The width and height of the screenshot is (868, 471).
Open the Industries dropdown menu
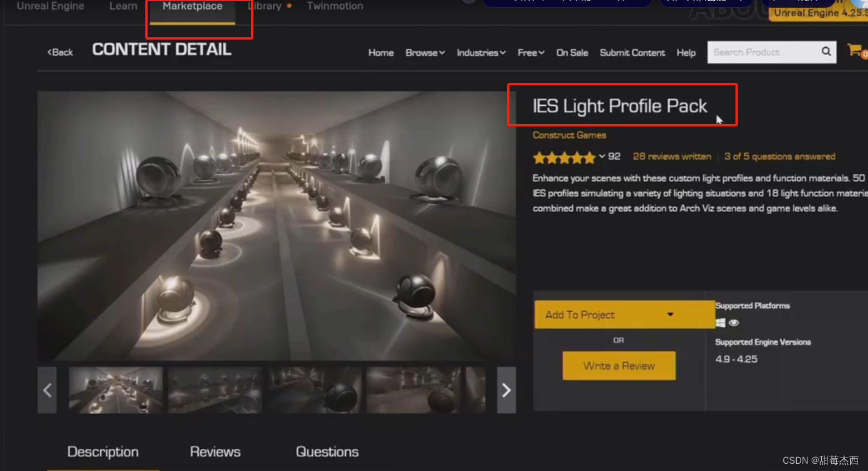pos(481,53)
